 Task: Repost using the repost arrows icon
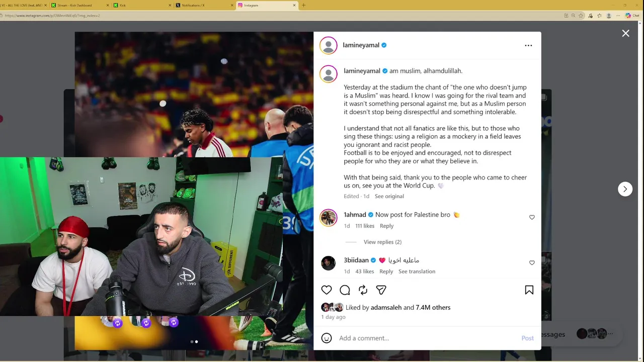click(363, 290)
